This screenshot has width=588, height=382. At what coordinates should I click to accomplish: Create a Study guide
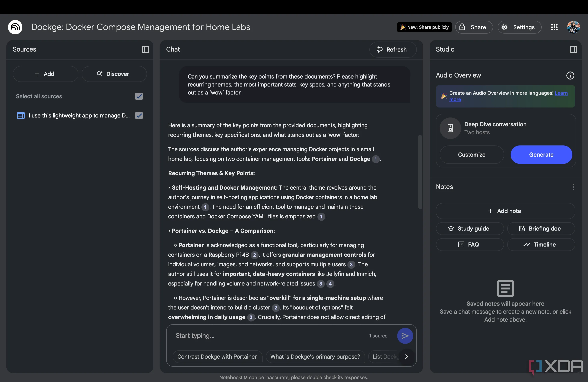(470, 229)
